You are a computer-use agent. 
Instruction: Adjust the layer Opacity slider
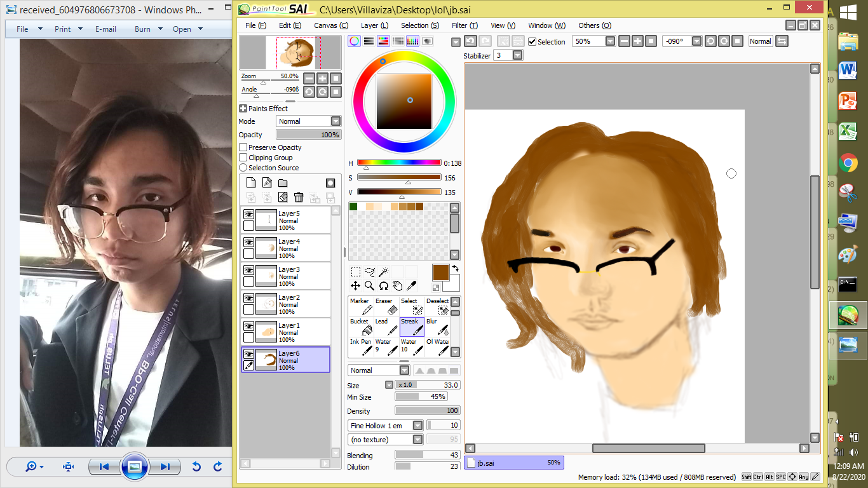coord(309,135)
